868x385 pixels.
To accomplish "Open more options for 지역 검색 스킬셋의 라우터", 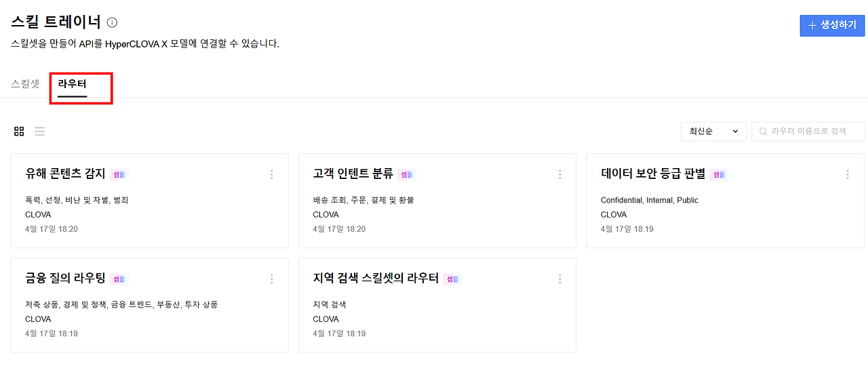I will [x=560, y=279].
